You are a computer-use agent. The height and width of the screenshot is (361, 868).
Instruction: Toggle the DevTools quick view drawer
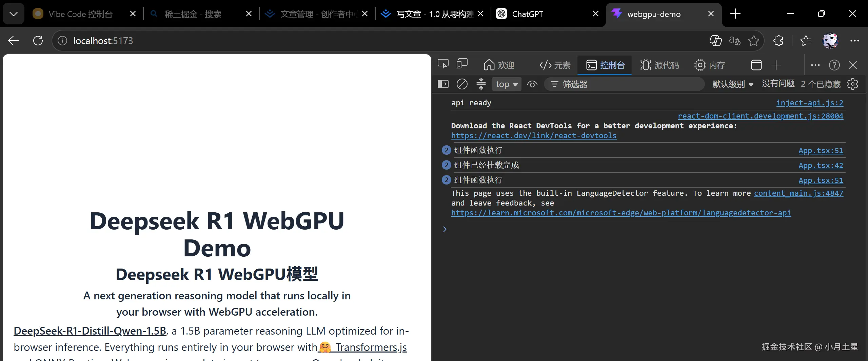(x=756, y=65)
